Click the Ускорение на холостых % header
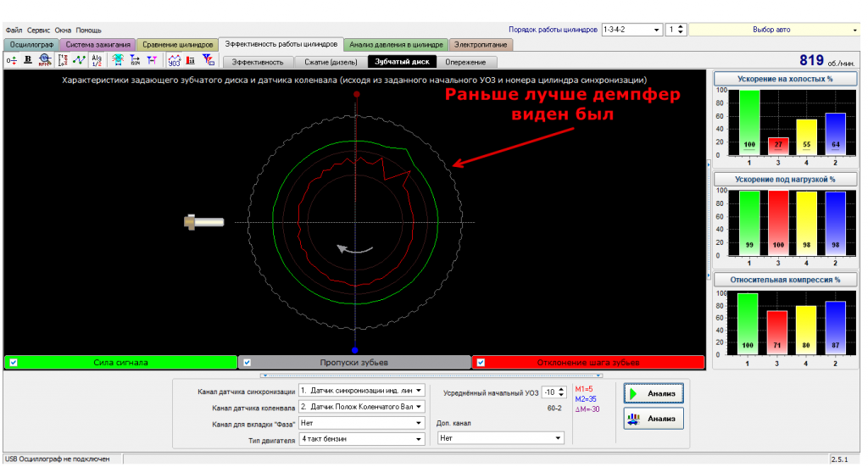This screenshot has width=868, height=467. (x=785, y=79)
